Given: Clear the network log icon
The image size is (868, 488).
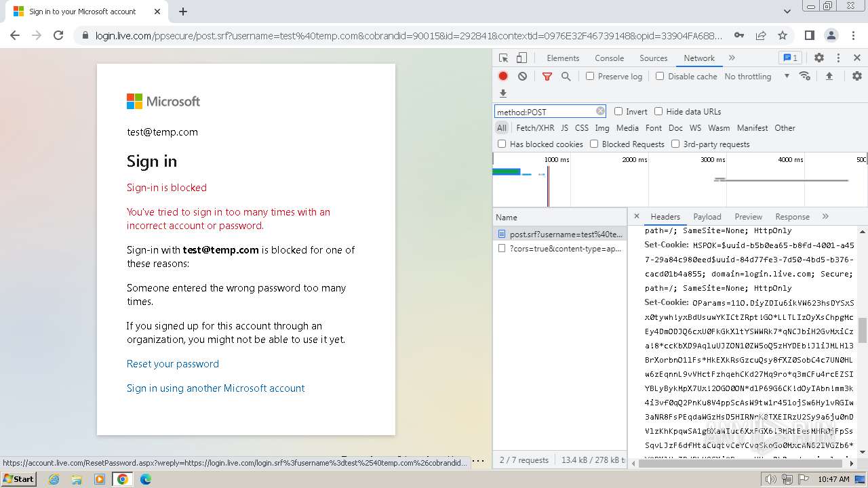Looking at the screenshot, I should pyautogui.click(x=522, y=77).
